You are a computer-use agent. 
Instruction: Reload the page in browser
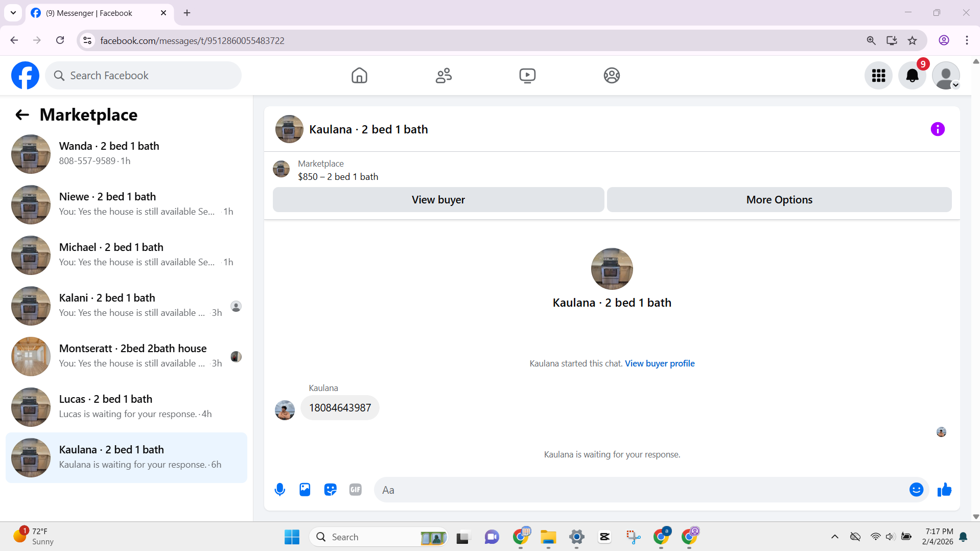(x=60, y=40)
